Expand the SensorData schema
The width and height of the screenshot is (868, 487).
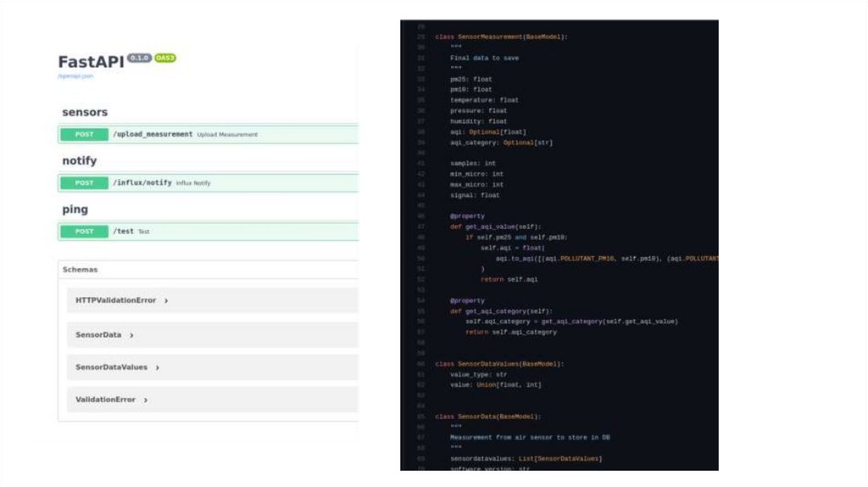click(x=213, y=334)
